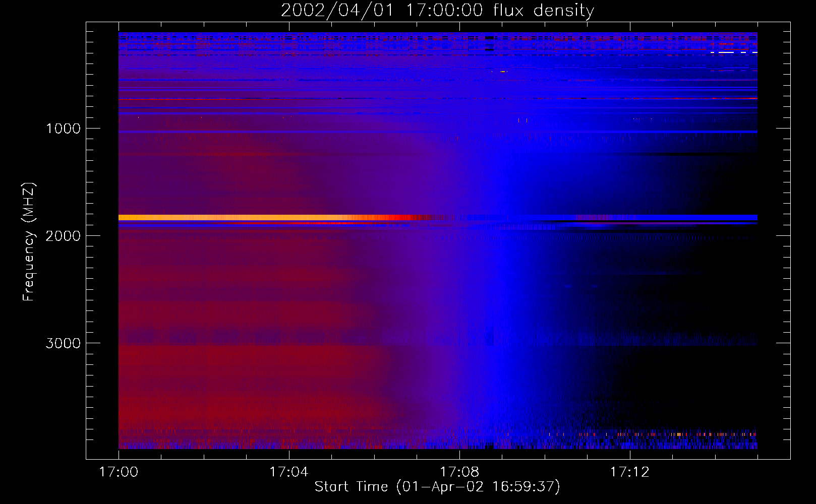
Task: Click the plot title "2002/04/01 17:00:00 flux density"
Action: pyautogui.click(x=437, y=10)
